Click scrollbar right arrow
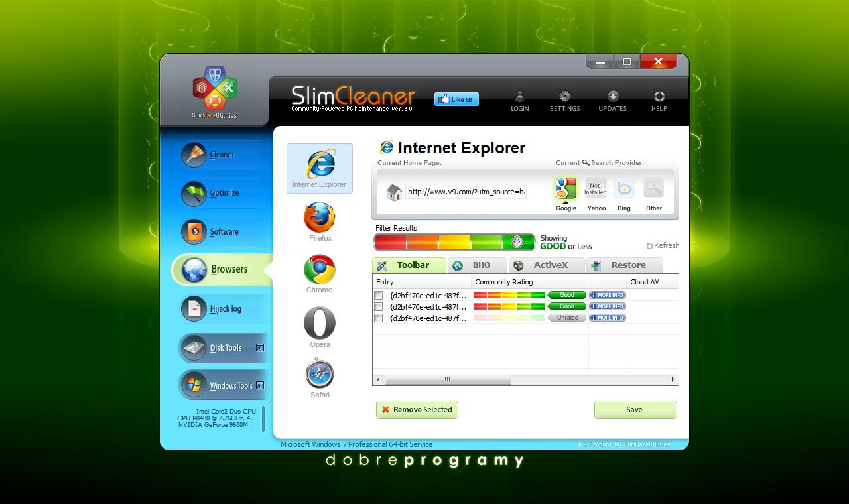 (x=673, y=380)
